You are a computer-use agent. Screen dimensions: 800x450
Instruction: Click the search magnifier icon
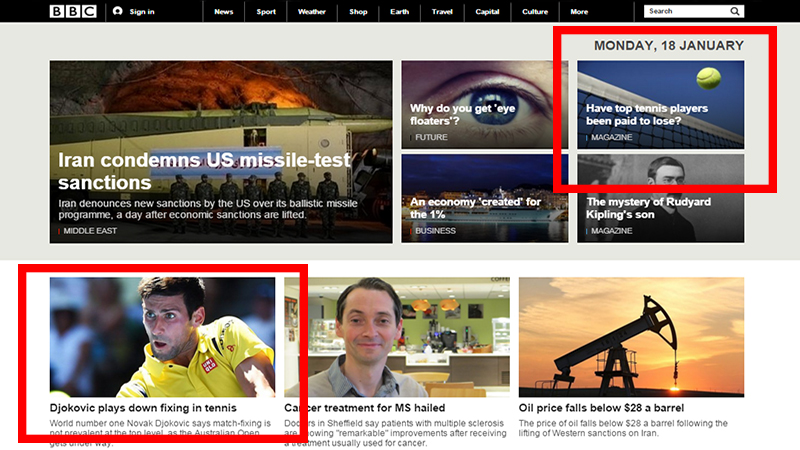[735, 12]
